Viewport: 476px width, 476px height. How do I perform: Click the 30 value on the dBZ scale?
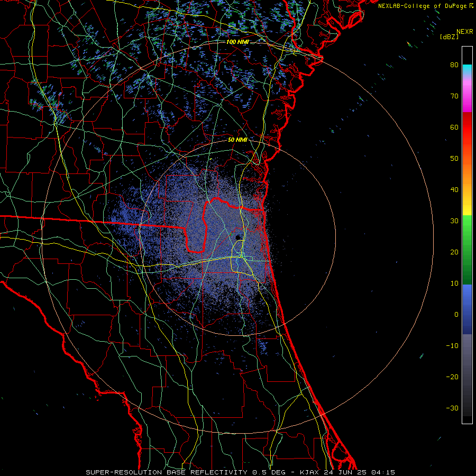[x=454, y=221]
